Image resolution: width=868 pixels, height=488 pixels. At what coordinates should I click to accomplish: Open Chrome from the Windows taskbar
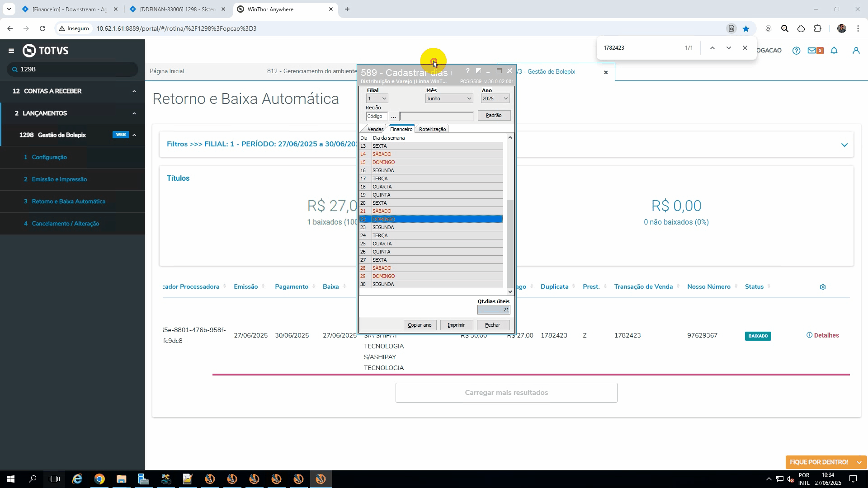coord(99,479)
